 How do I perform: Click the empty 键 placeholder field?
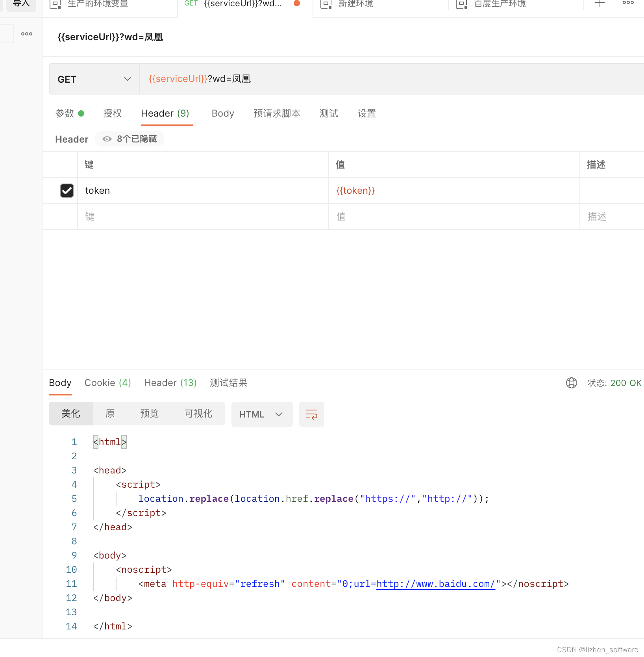point(203,217)
